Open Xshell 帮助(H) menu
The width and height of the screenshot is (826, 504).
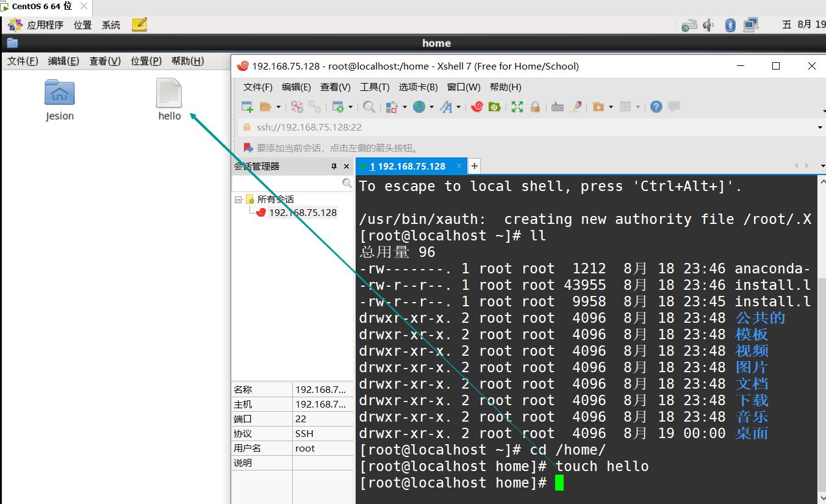point(506,87)
